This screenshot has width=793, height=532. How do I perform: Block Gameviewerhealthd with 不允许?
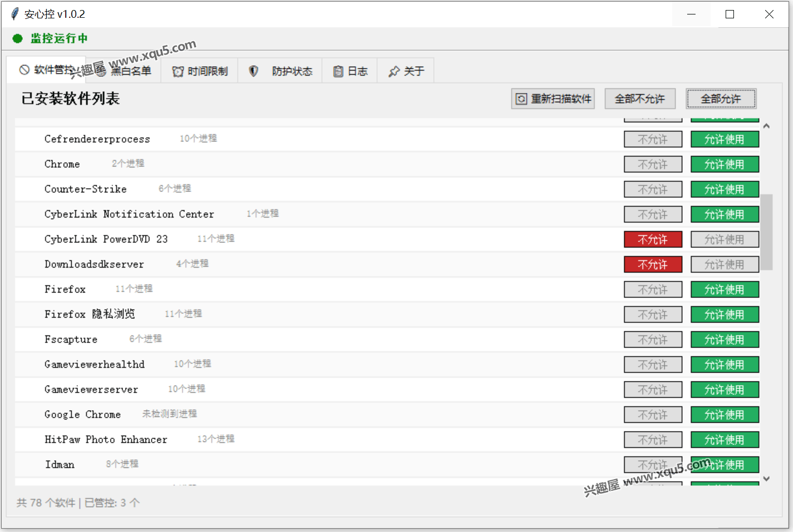tap(653, 364)
